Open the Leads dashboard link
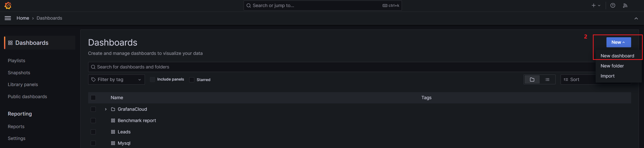This screenshot has height=148, width=644. click(124, 132)
